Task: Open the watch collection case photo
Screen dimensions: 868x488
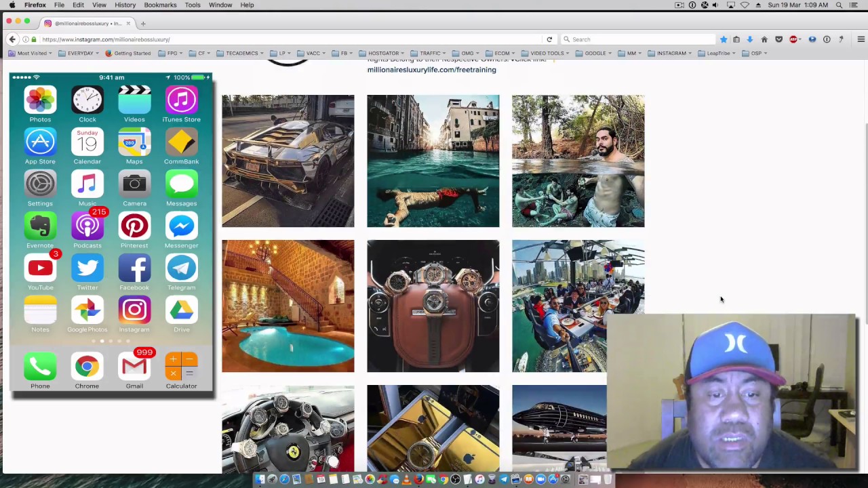Action: pyautogui.click(x=433, y=306)
